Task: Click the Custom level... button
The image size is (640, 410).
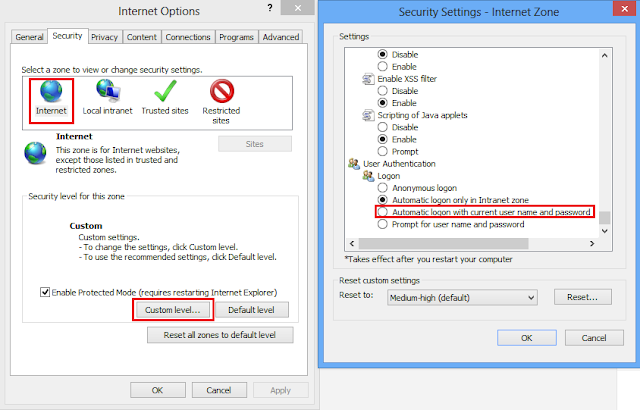Action: click(173, 310)
